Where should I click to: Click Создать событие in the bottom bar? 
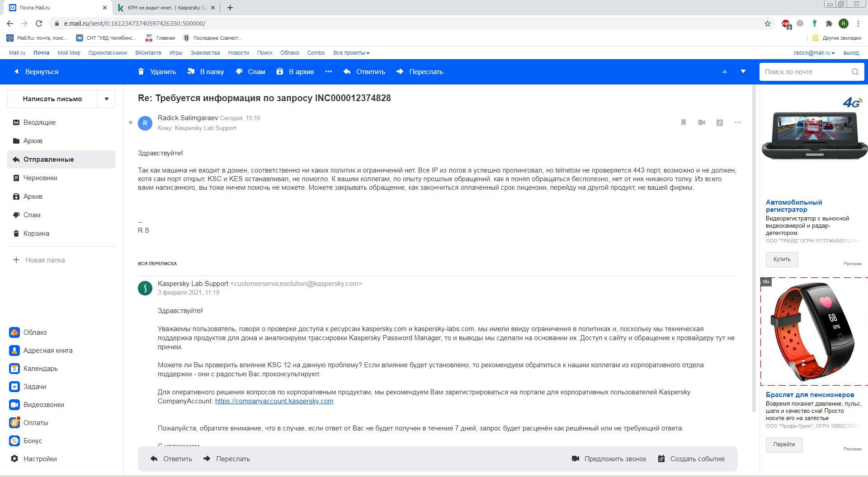691,458
